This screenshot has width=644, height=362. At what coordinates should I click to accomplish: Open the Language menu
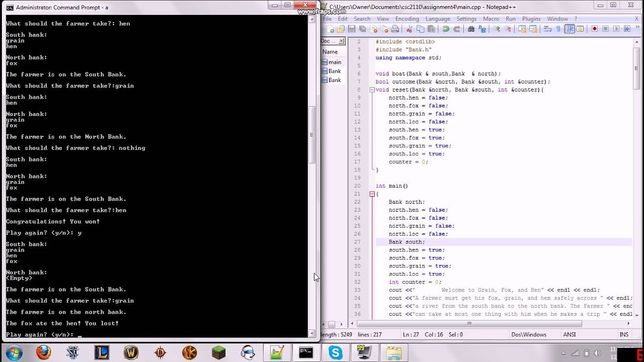coord(438,19)
